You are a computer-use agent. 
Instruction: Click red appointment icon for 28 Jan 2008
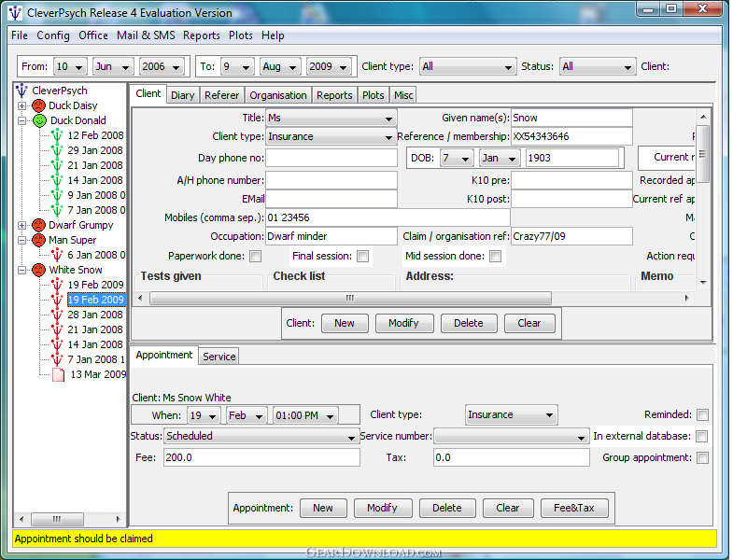[57, 315]
